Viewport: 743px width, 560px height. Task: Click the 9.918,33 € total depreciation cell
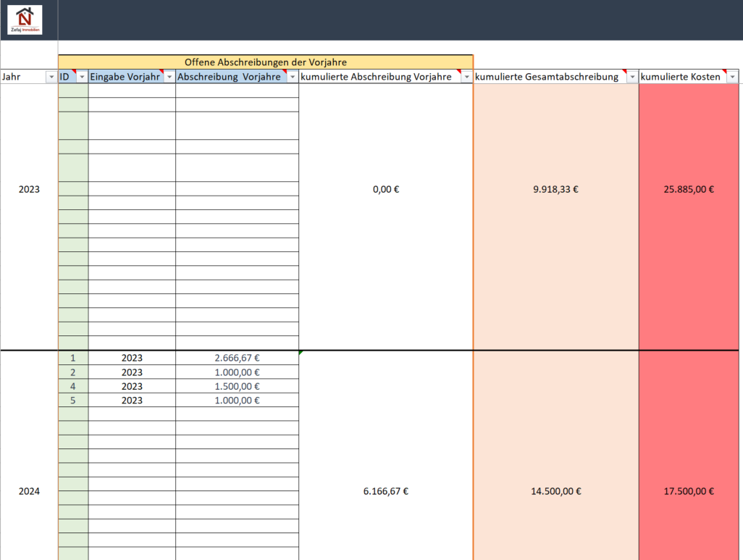555,190
